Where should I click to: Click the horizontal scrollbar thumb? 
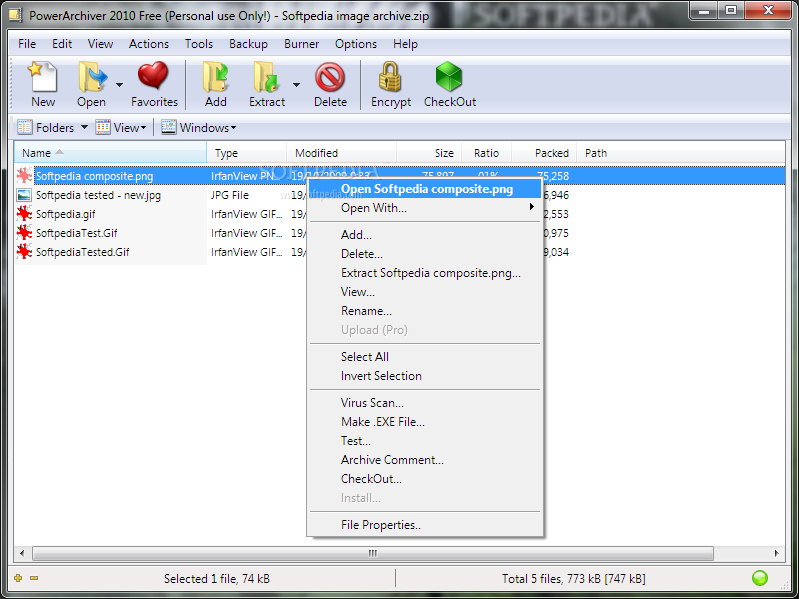click(x=373, y=553)
